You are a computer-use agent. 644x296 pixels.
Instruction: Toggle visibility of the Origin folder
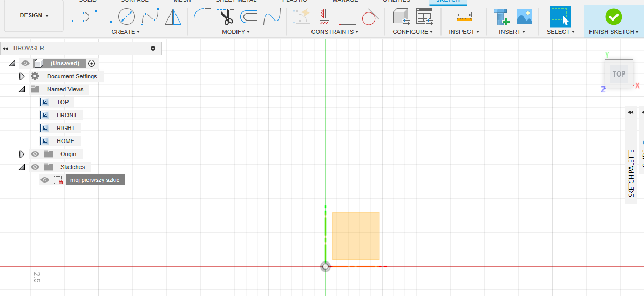coord(35,154)
